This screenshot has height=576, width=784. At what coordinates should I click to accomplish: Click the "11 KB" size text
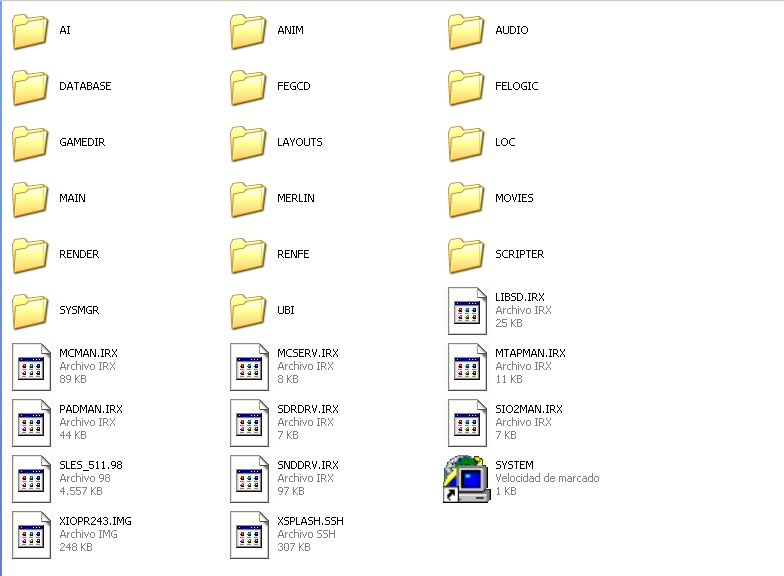(508, 379)
